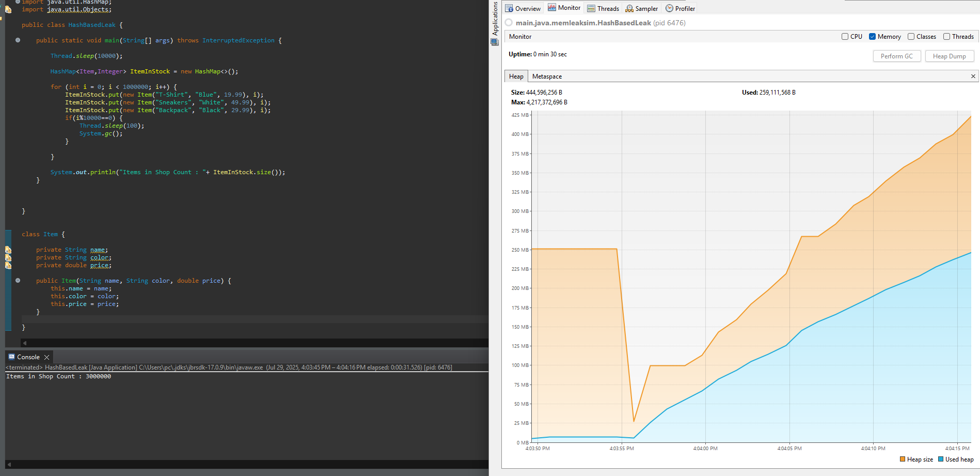The width and height of the screenshot is (980, 476).
Task: Collapse the Item constructor fold marker
Action: [18, 281]
